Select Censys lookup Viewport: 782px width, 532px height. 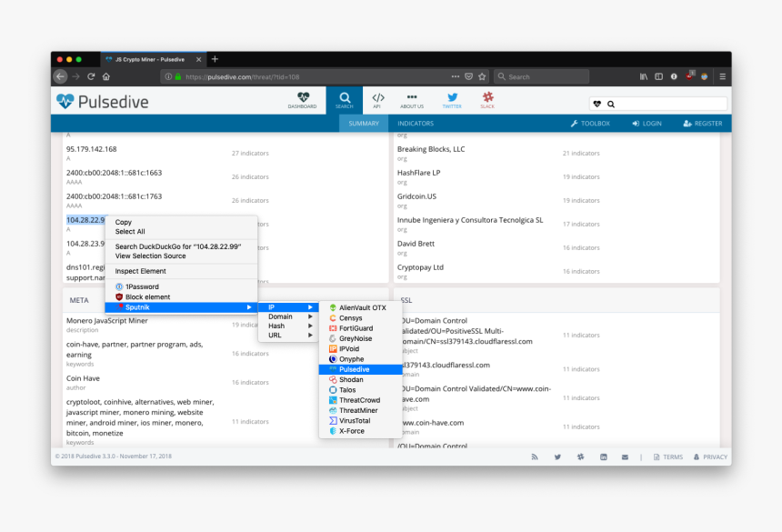(x=361, y=318)
